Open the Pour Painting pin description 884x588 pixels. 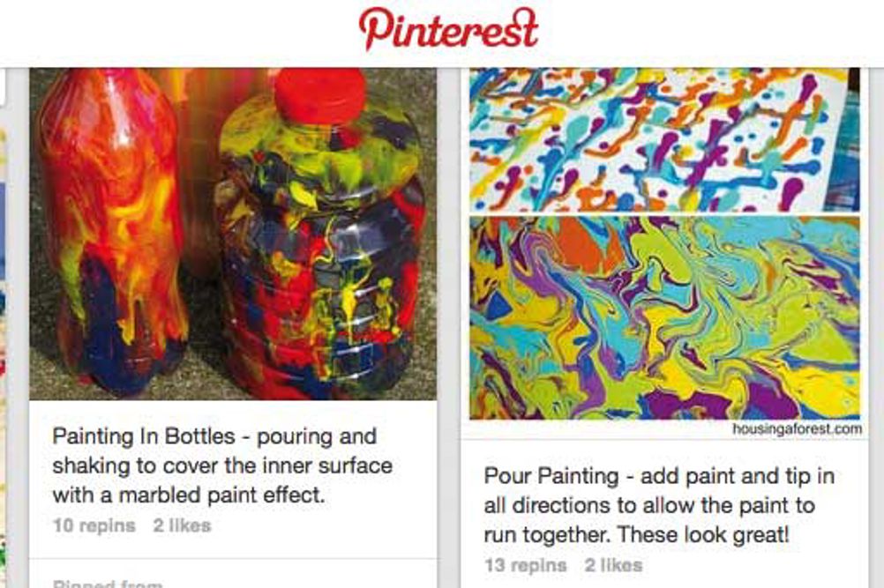[659, 505]
